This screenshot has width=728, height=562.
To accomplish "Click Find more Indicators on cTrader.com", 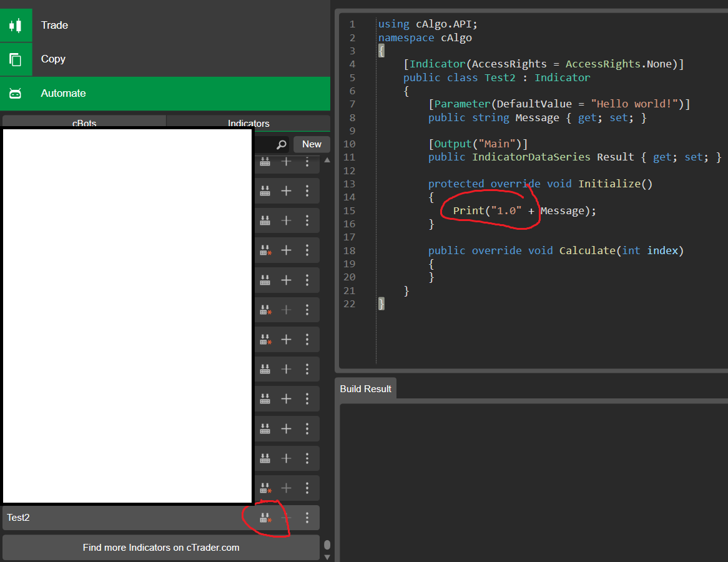I will (161, 548).
